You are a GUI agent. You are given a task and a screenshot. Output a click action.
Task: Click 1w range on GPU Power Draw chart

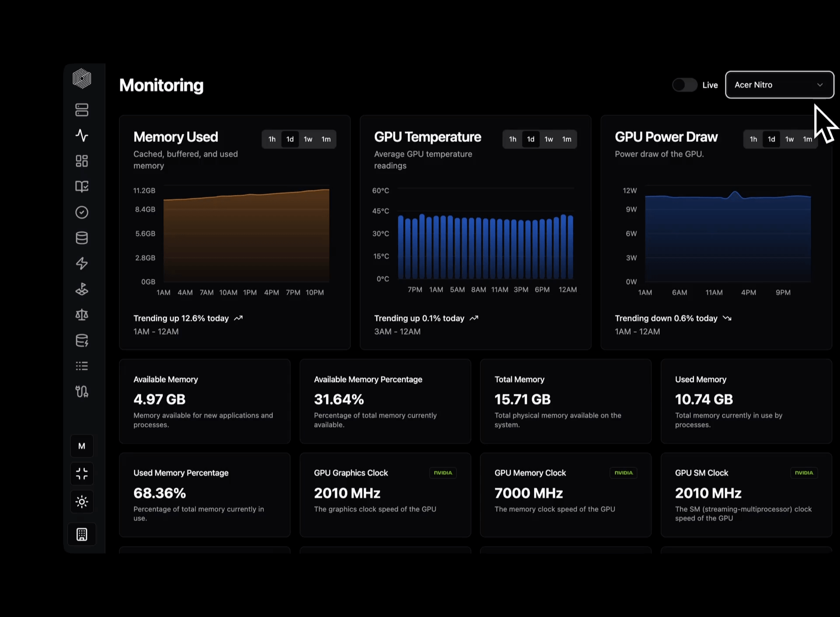(789, 139)
